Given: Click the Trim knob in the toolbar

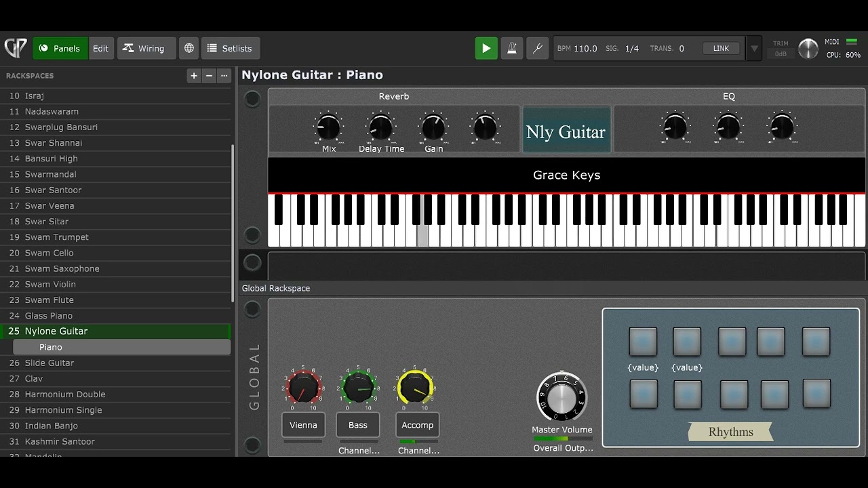Looking at the screenshot, I should click(x=808, y=49).
